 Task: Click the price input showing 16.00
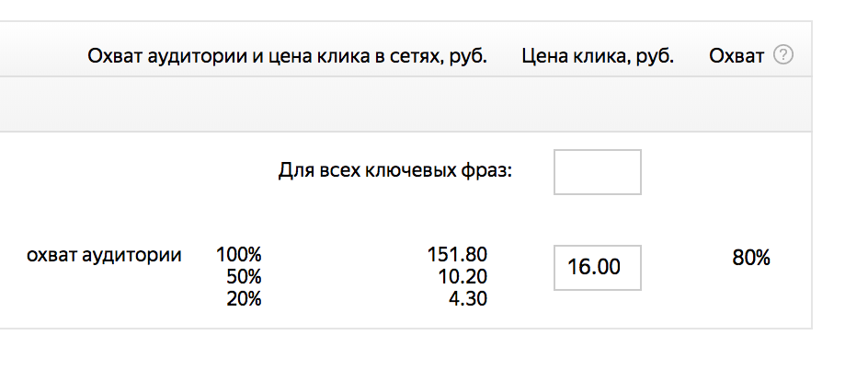598,268
